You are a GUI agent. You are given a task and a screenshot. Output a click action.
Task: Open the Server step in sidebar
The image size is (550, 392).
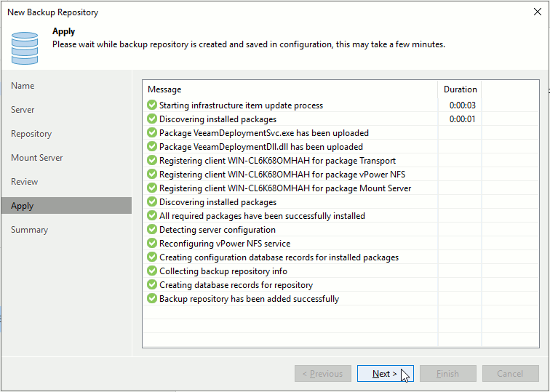point(23,110)
